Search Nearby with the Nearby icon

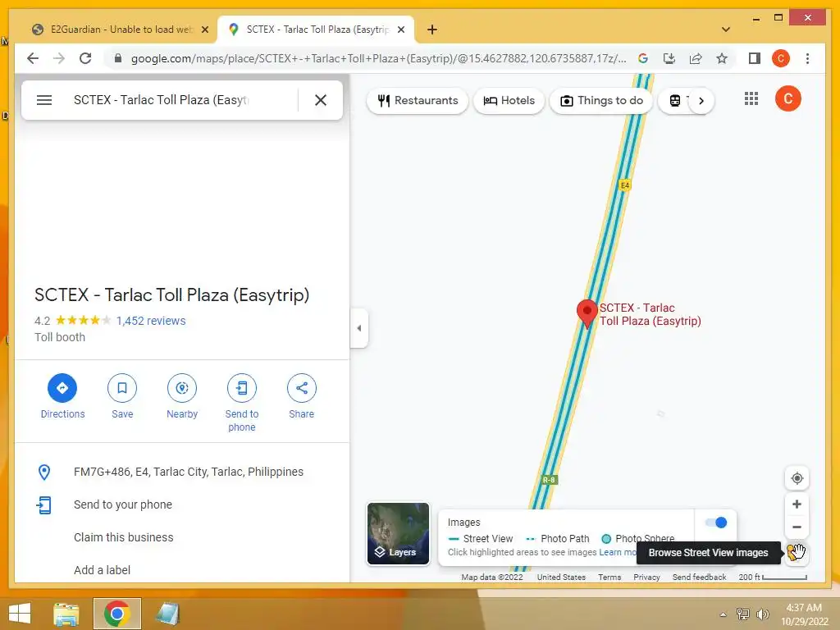[182, 388]
